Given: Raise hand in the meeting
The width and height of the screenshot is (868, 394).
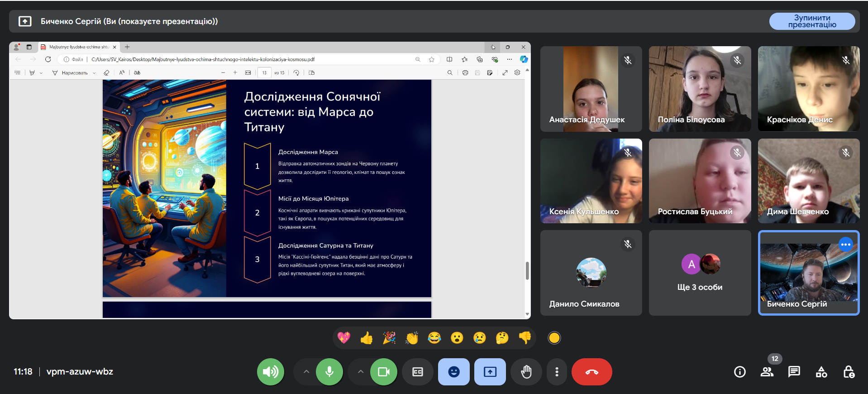Looking at the screenshot, I should (x=526, y=372).
